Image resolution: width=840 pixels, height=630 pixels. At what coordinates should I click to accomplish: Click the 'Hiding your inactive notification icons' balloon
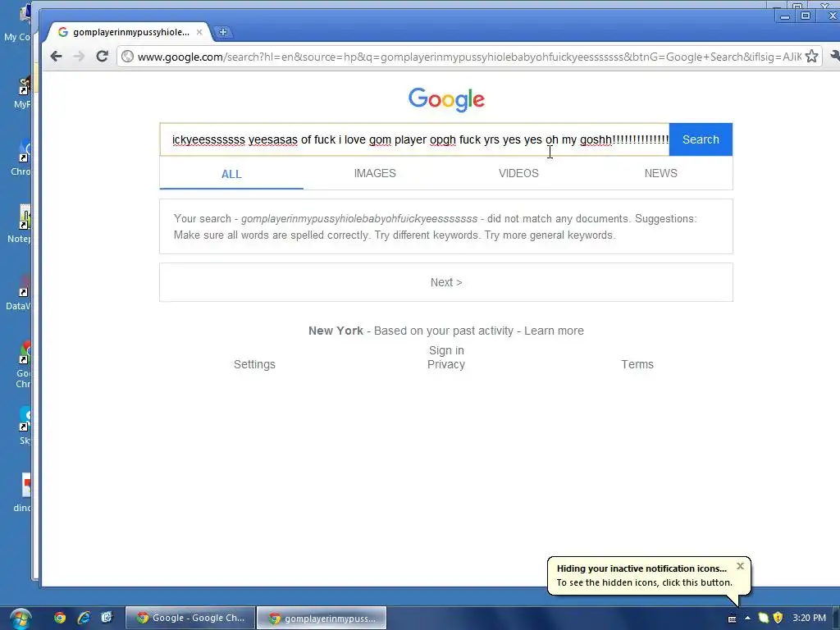[649, 575]
